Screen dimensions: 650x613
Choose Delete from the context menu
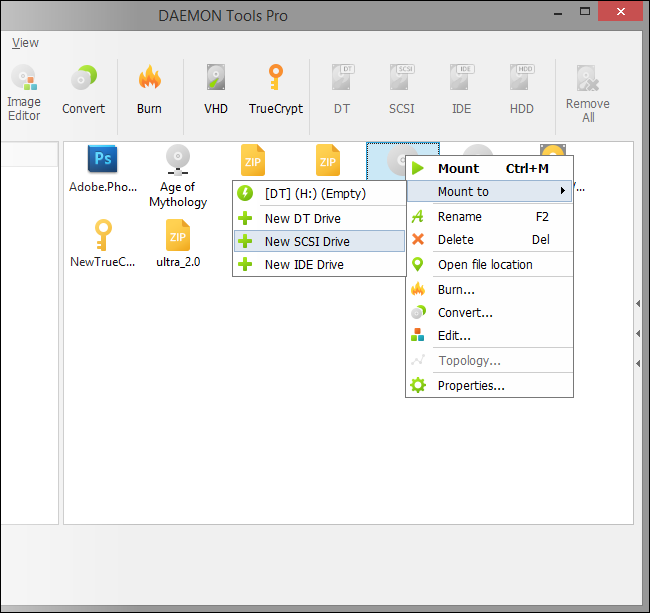pyautogui.click(x=456, y=239)
